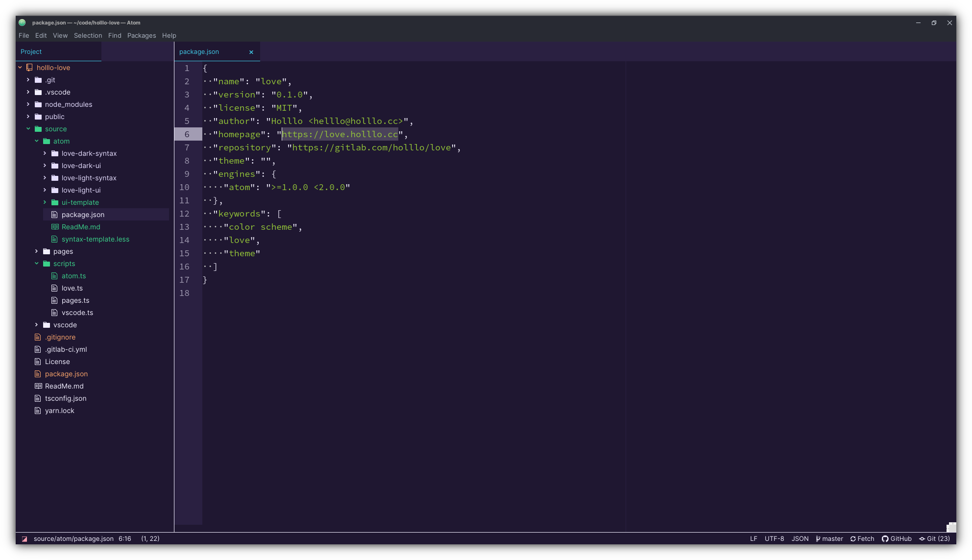Select love-light-syntax folder
972x560 pixels.
[x=89, y=178]
